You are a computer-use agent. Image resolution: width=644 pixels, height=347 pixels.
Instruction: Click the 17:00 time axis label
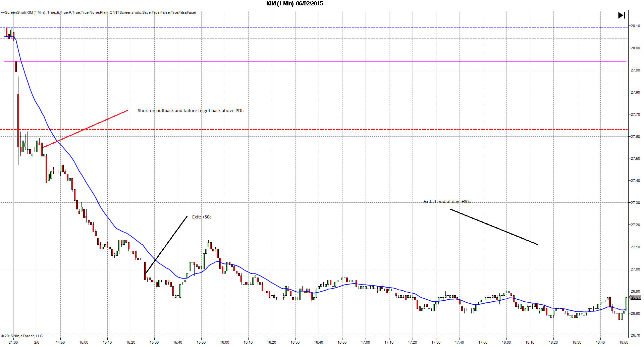366,342
